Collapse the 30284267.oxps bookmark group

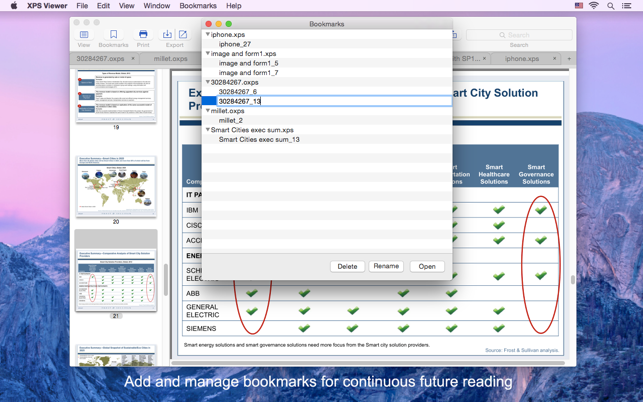[x=207, y=82]
